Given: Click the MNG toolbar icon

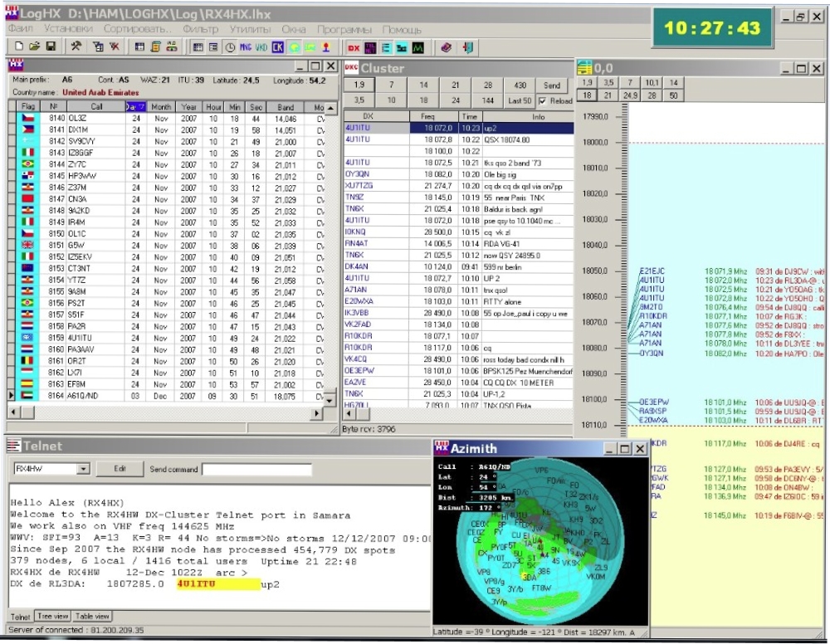Looking at the screenshot, I should click(x=245, y=47).
